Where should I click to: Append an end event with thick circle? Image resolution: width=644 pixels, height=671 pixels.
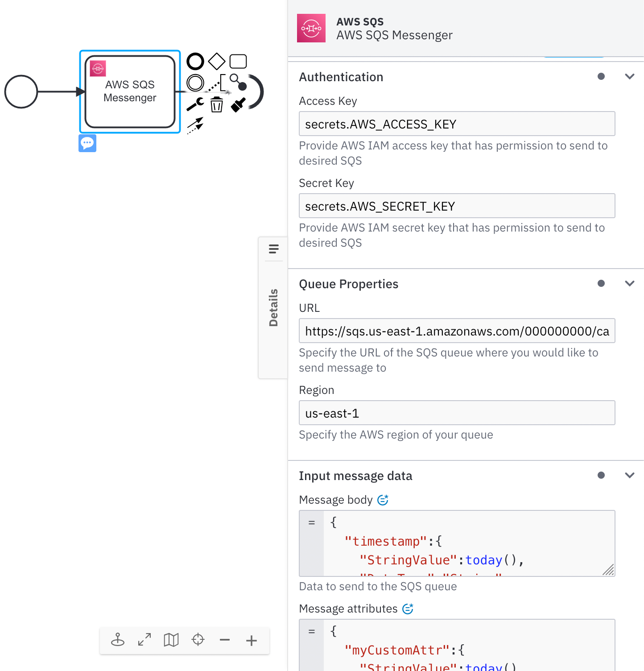pyautogui.click(x=195, y=62)
